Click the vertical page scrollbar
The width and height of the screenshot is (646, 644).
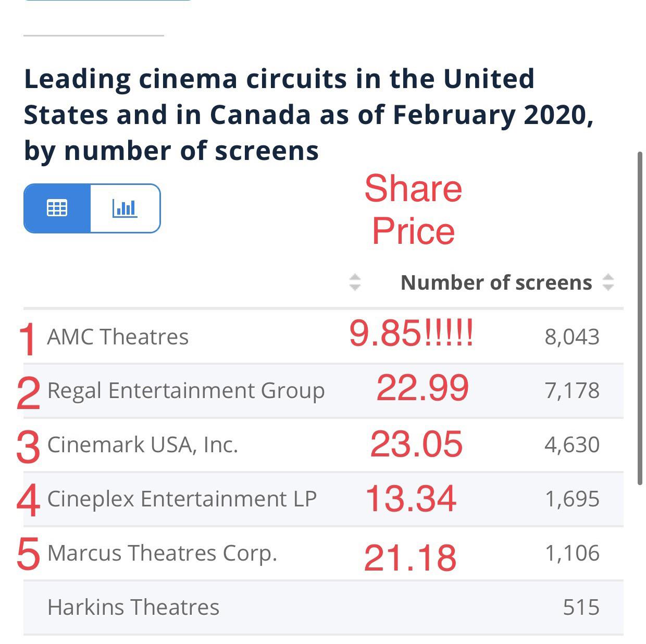640,318
